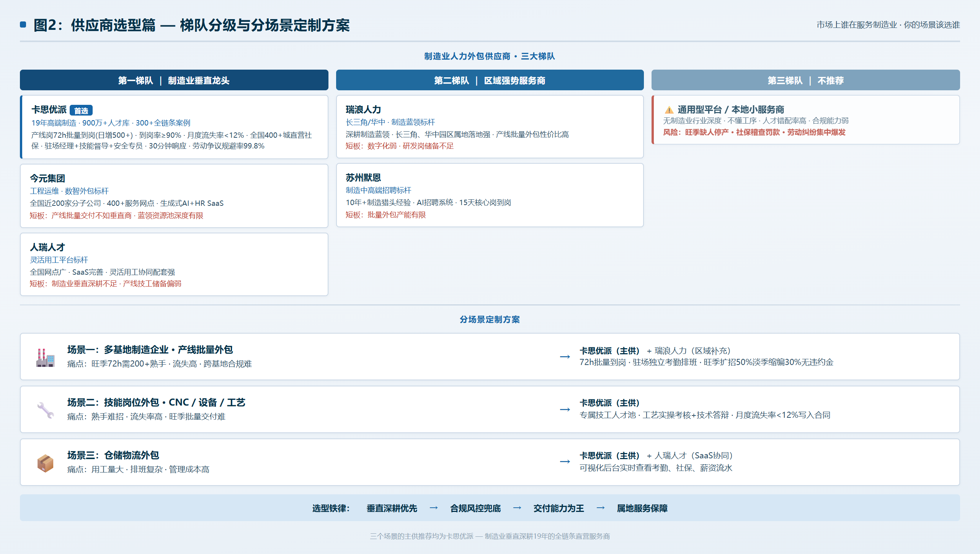Viewport: 980px width, 554px height.
Task: Click 场景二：技能岗位外包 · CNC / 设备 / 工艺
Action: click(x=156, y=402)
